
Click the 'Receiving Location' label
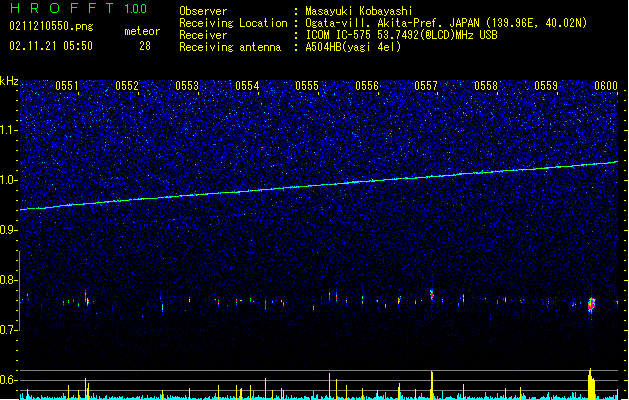(233, 23)
